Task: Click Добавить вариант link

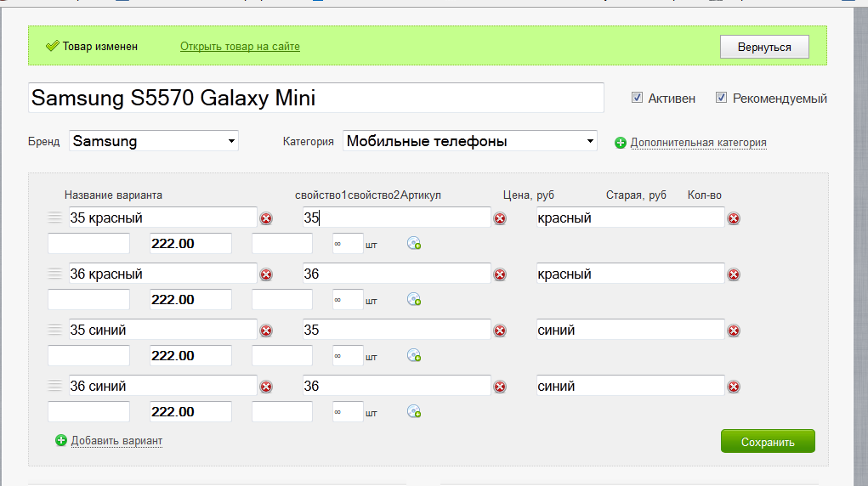Action: pos(116,441)
